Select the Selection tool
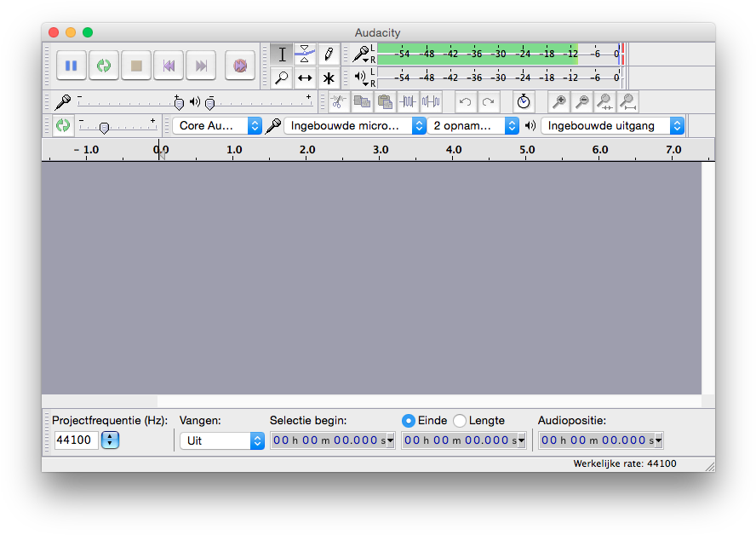Viewport: 756px width, 535px height. coord(281,54)
